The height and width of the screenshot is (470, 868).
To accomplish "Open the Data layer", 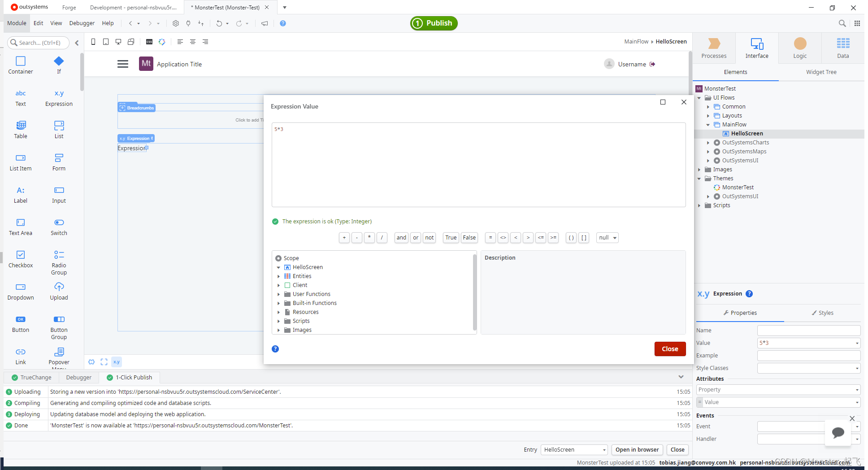I will (843, 48).
